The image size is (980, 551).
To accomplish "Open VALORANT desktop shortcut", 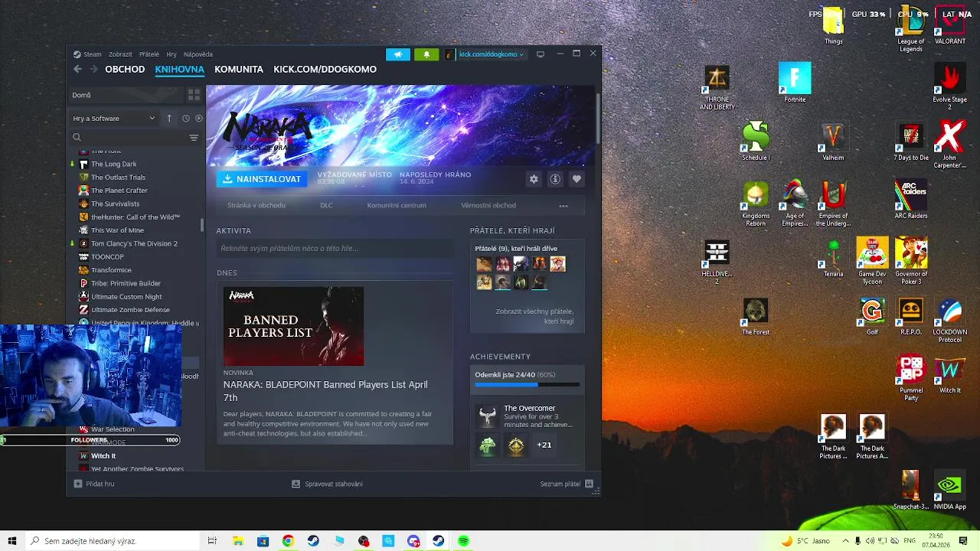I will 950,24.
